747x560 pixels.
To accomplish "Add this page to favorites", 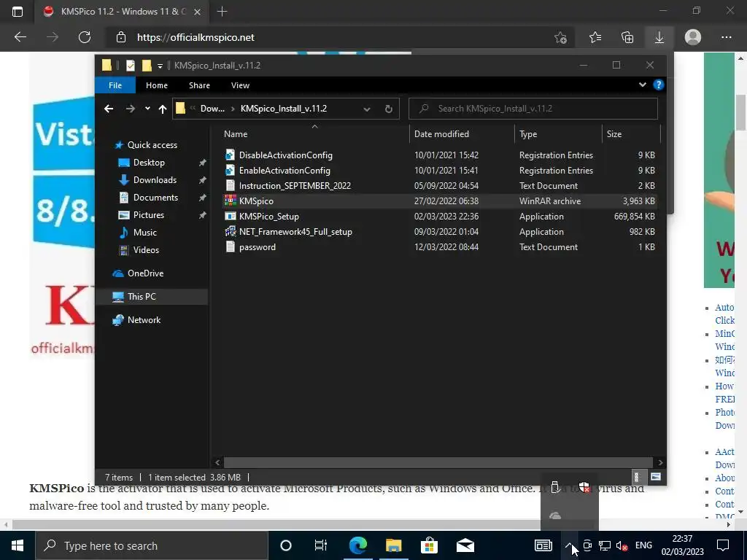I will 561,37.
